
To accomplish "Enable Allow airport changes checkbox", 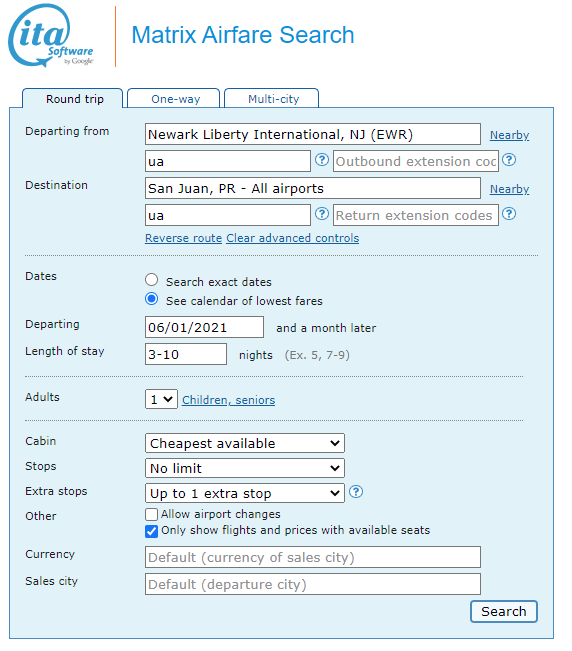I will 152,514.
